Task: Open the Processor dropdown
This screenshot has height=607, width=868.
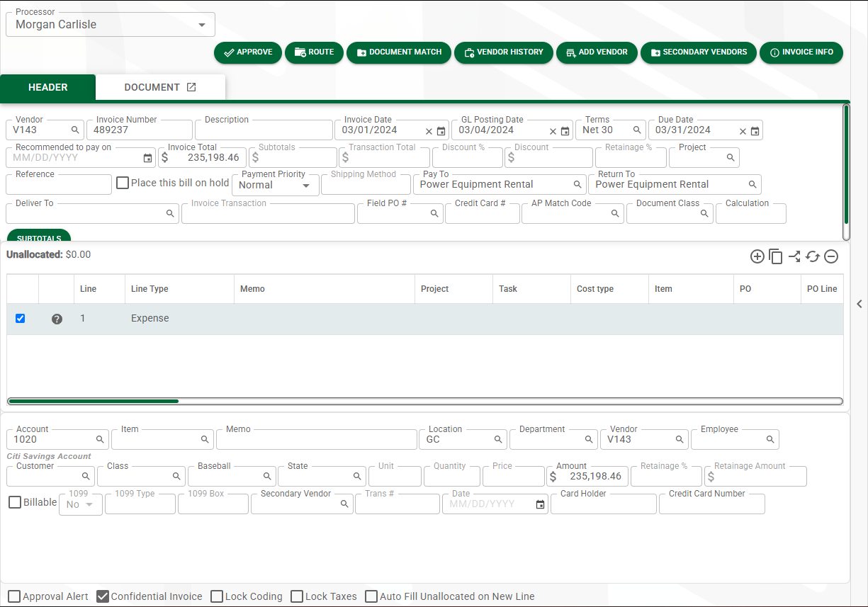Action: 111,25
